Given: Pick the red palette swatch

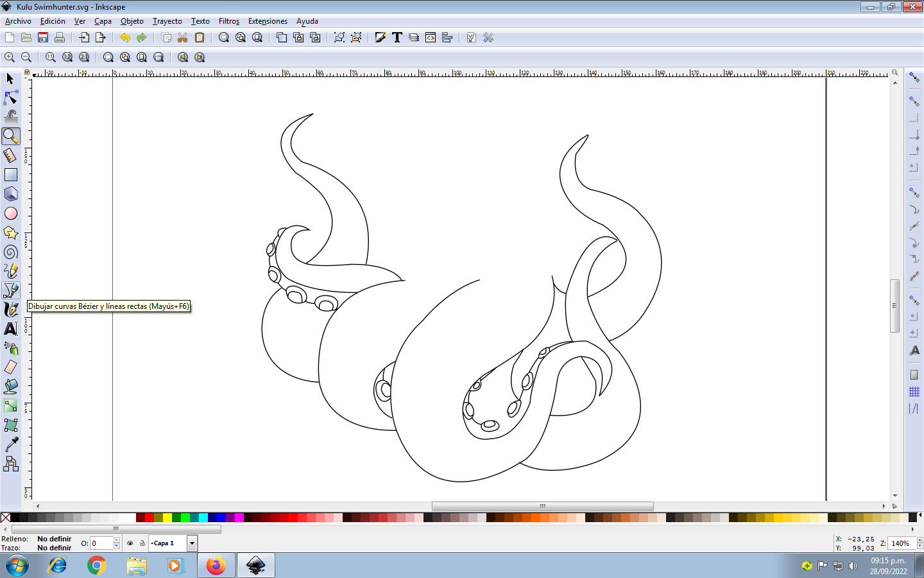Looking at the screenshot, I should pyautogui.click(x=150, y=518).
